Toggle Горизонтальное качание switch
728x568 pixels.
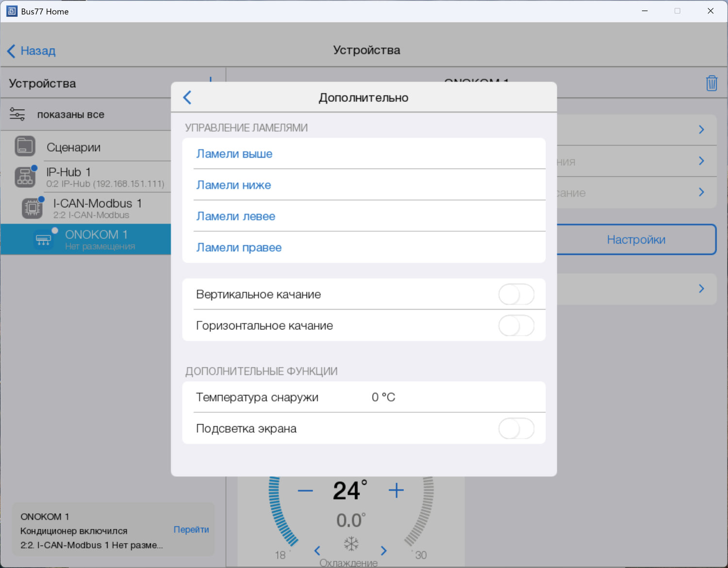pyautogui.click(x=516, y=326)
